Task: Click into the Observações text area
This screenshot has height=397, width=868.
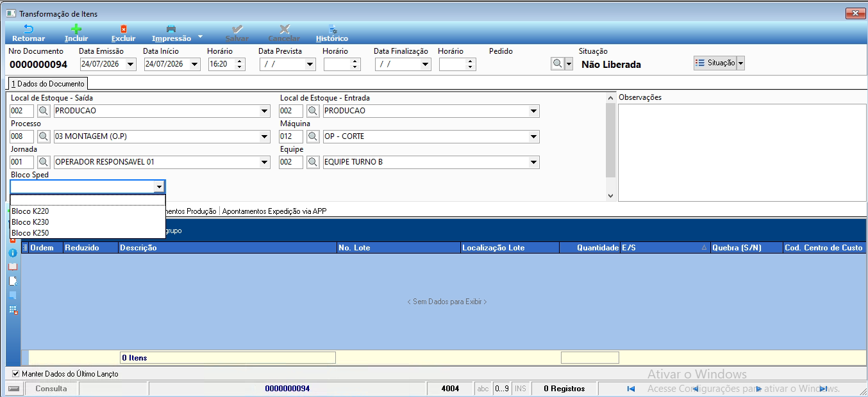Action: [x=742, y=152]
